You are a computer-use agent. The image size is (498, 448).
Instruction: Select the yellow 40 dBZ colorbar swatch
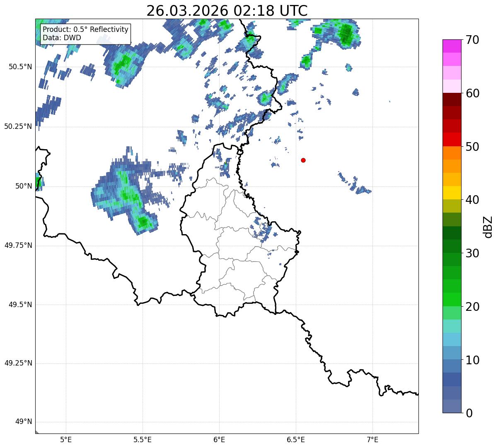coord(452,193)
